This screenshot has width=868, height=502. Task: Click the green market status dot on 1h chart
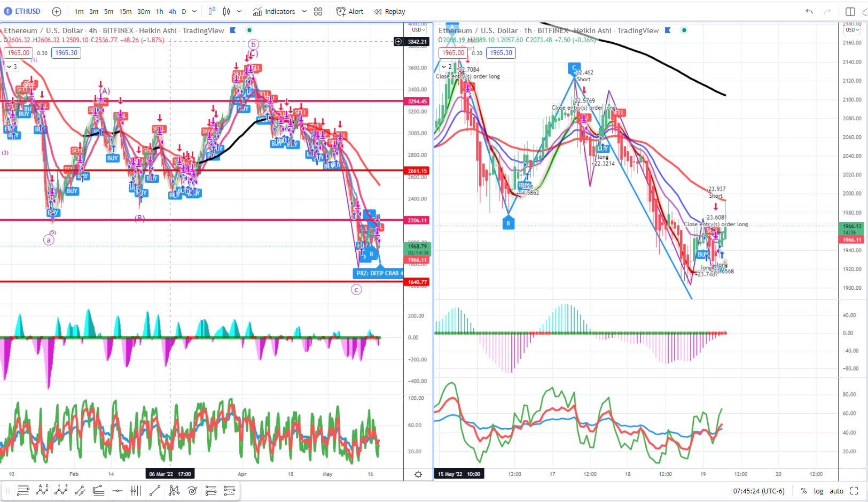pos(684,30)
